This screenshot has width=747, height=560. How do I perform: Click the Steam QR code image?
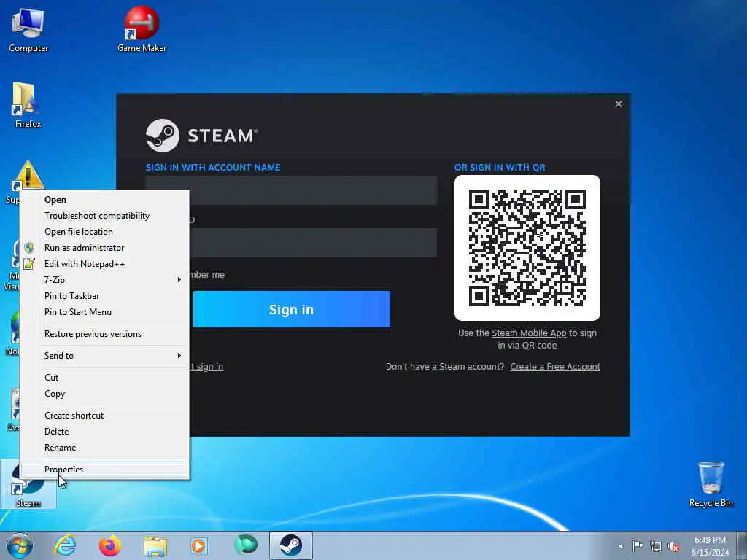click(527, 248)
